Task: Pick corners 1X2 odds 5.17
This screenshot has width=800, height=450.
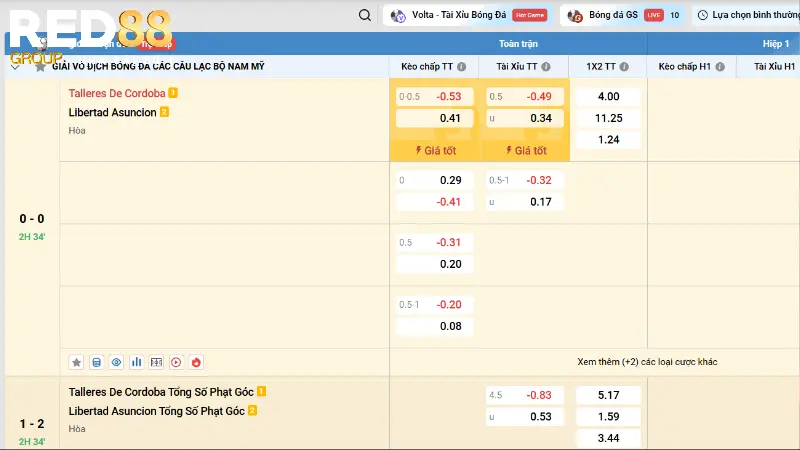Action: pyautogui.click(x=608, y=395)
